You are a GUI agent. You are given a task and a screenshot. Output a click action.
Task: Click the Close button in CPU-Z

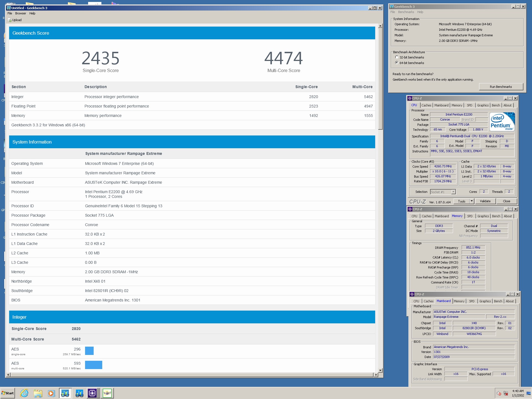point(507,201)
